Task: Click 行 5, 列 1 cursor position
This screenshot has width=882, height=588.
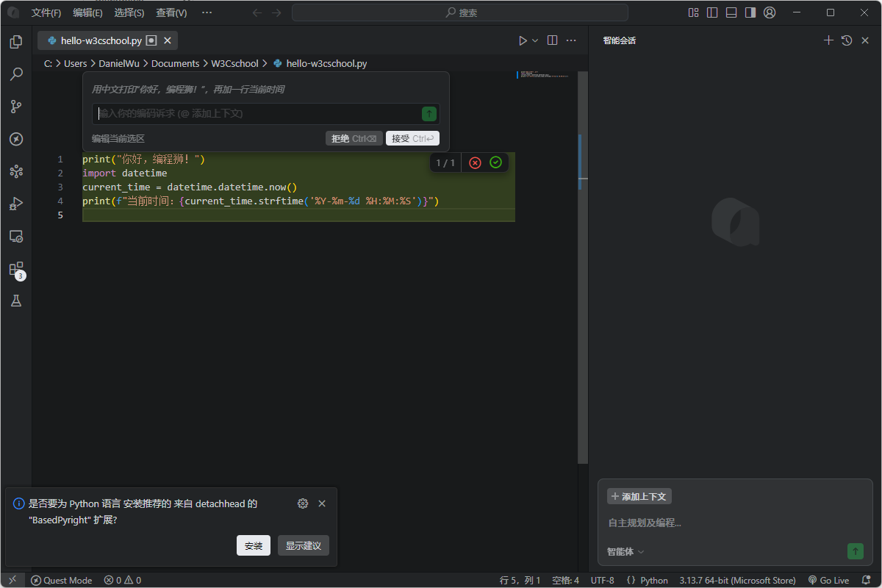Action: click(x=520, y=580)
